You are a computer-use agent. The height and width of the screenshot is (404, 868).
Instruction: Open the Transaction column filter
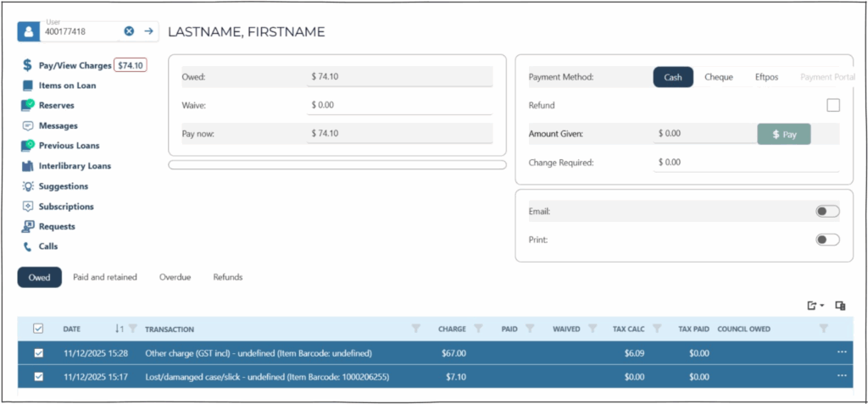415,329
